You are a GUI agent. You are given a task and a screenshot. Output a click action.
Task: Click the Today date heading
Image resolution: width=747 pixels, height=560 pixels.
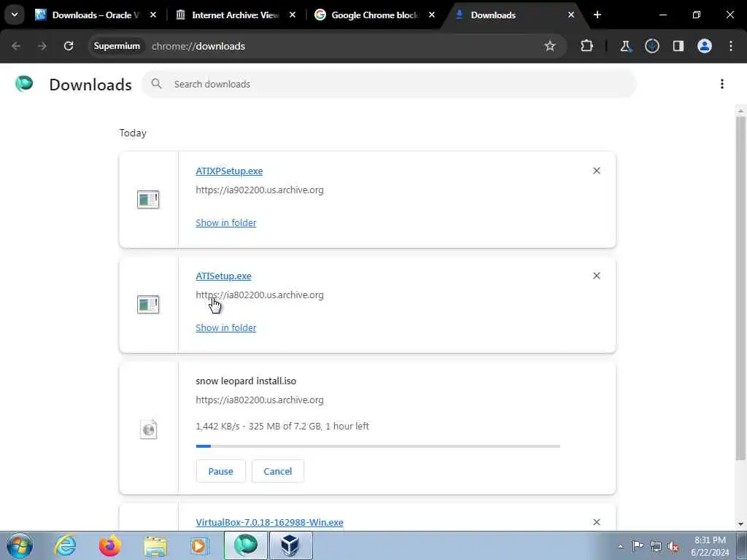(133, 133)
